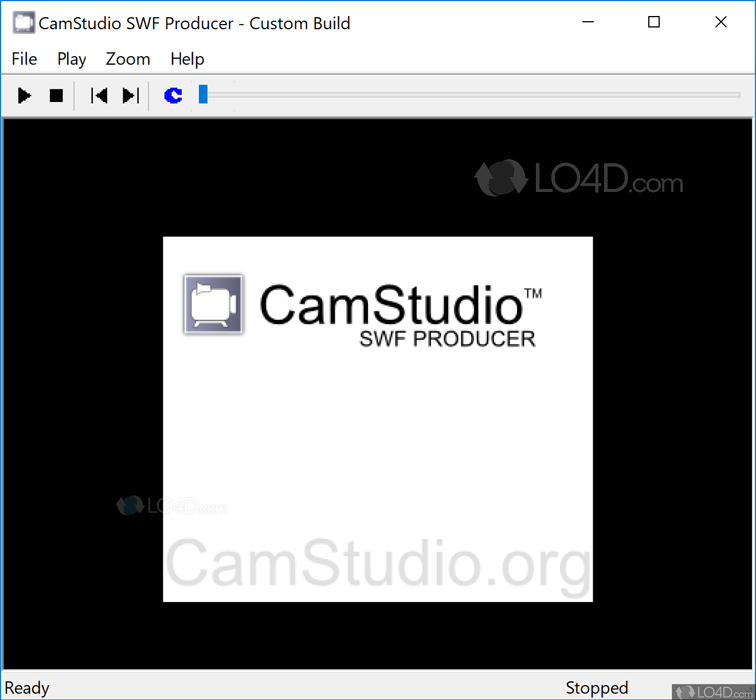Open the File menu

coord(24,59)
